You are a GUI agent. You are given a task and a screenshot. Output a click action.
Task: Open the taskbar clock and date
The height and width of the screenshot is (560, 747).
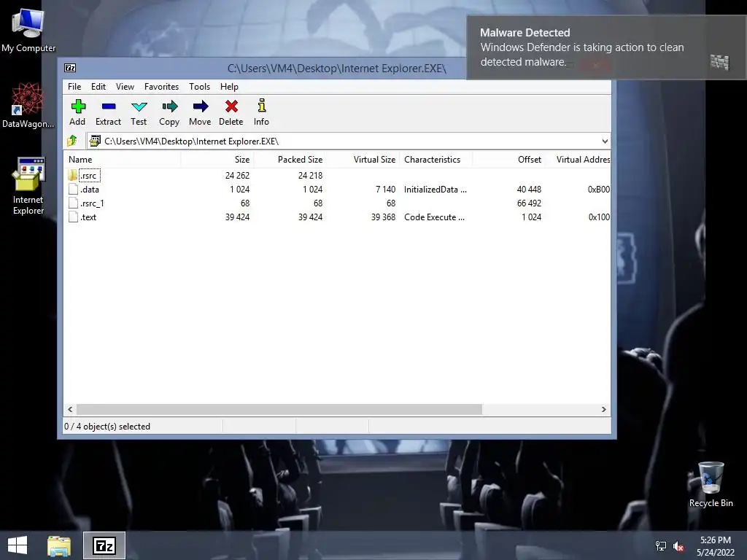[x=716, y=545]
